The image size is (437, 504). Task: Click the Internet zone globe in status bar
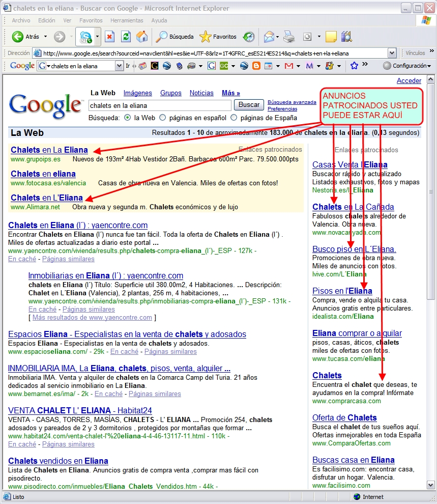tap(357, 496)
